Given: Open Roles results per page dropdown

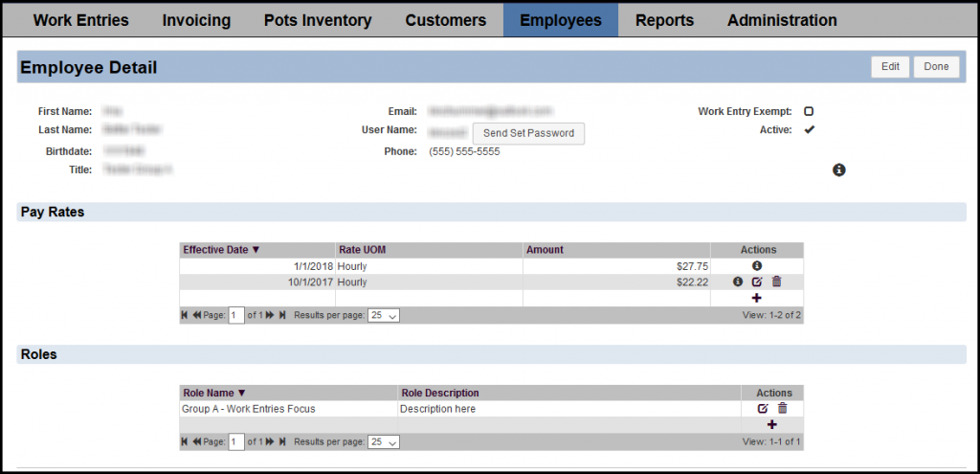Looking at the screenshot, I should [384, 442].
